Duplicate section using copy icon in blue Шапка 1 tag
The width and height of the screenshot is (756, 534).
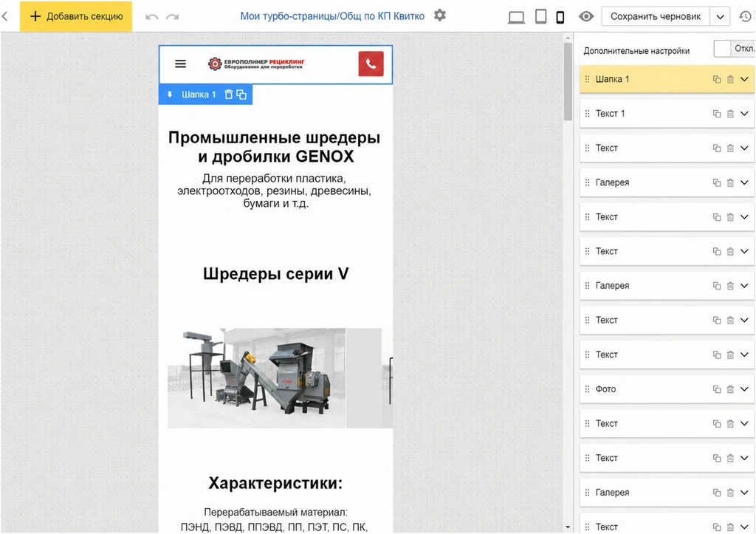pos(241,95)
